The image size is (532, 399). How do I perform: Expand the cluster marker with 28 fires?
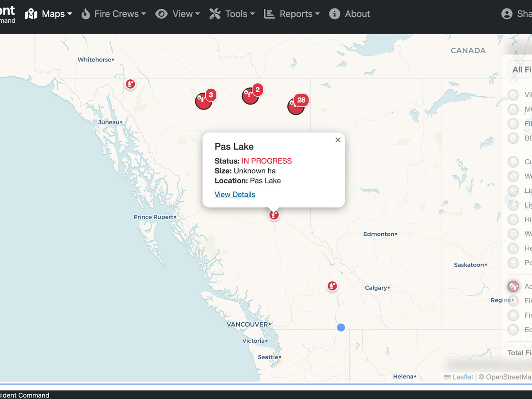(x=296, y=106)
